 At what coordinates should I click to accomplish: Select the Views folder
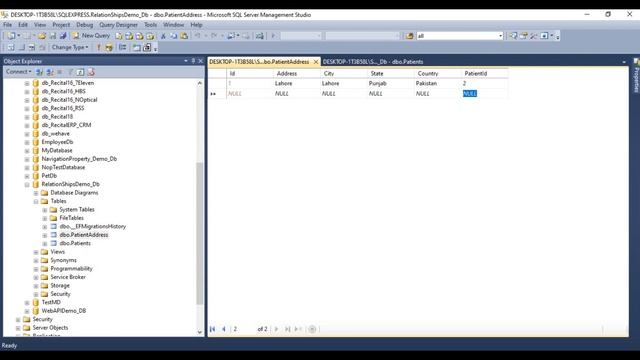[58, 252]
